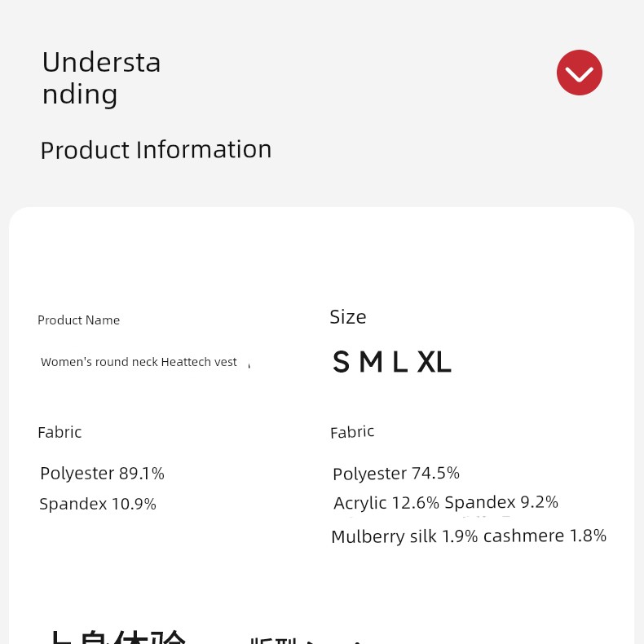The width and height of the screenshot is (644, 644).
Task: Select Polyester 74.5% text
Action: pyautogui.click(x=396, y=474)
